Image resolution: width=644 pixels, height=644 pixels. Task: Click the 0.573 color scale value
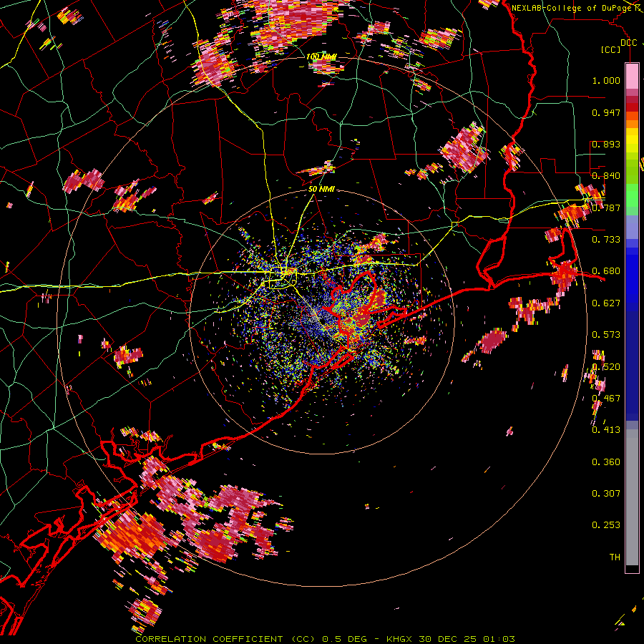point(606,335)
